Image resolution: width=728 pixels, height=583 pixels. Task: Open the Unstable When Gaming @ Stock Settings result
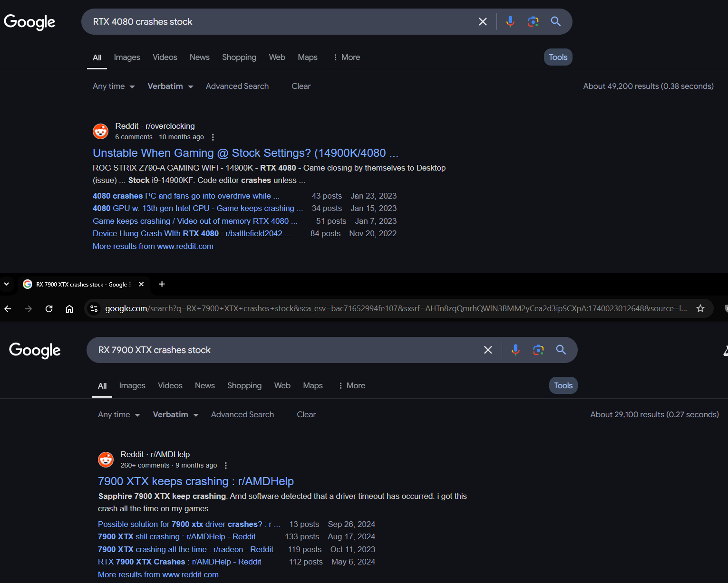[245, 153]
